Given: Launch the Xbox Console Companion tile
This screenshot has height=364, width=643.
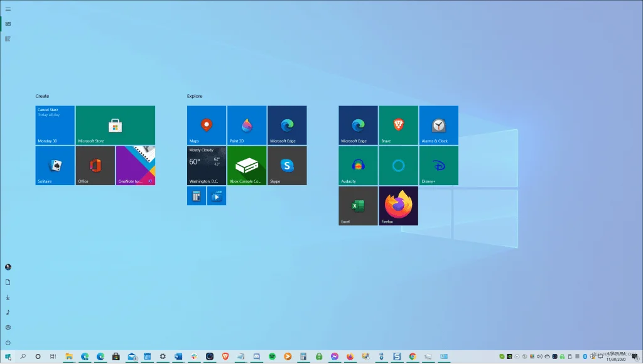Looking at the screenshot, I should click(x=247, y=166).
